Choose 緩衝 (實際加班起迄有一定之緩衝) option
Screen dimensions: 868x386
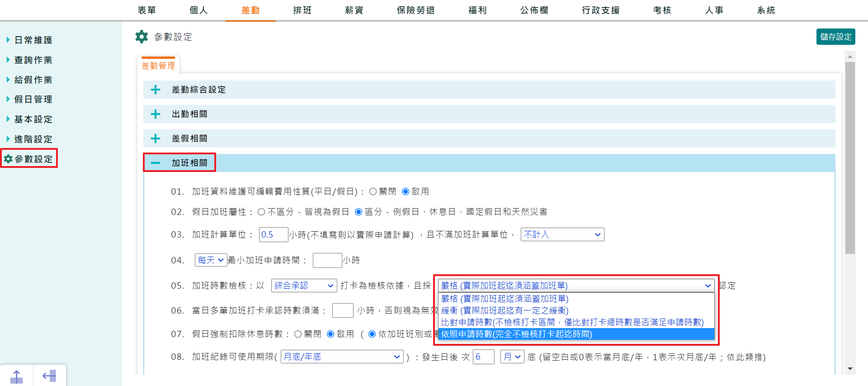tap(576, 310)
